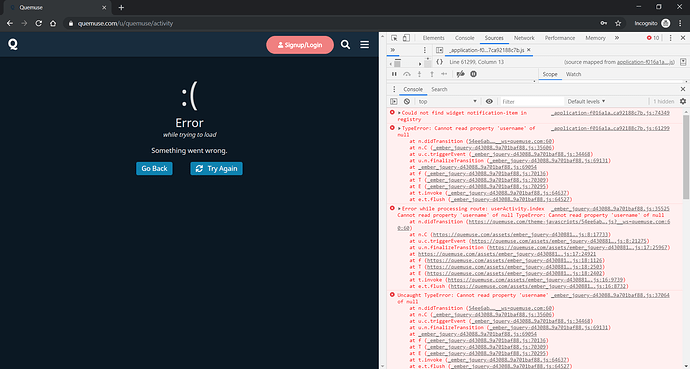Clear the console with the ban icon

(407, 102)
